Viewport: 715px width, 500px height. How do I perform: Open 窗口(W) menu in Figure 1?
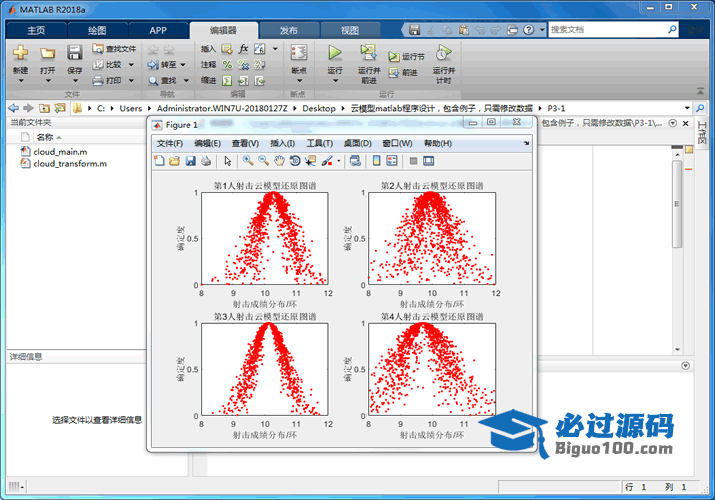(x=397, y=144)
